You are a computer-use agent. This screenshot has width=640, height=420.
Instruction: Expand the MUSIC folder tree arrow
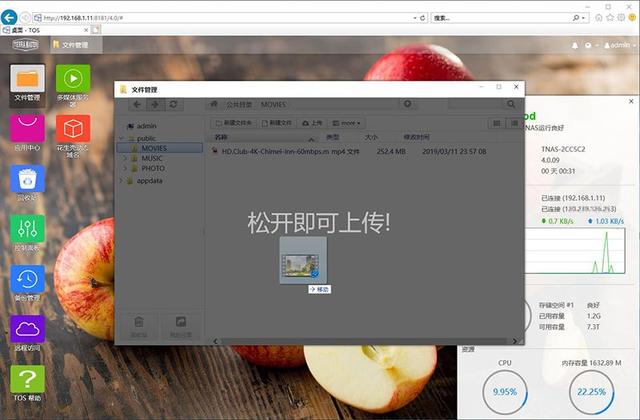[125, 158]
